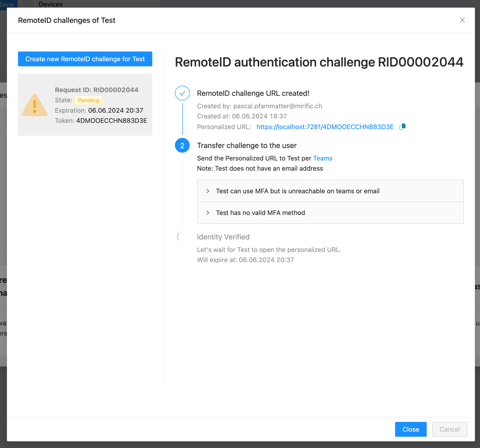Click the Cancel button
Screen dimensions: 480x448
coord(449,429)
